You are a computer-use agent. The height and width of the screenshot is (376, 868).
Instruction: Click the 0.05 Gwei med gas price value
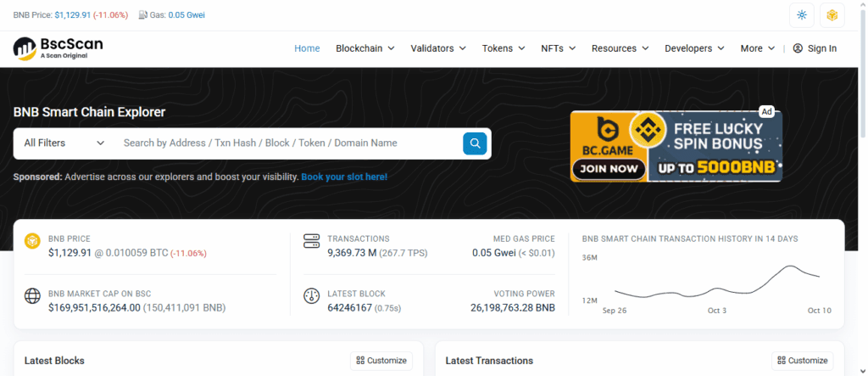(x=494, y=253)
